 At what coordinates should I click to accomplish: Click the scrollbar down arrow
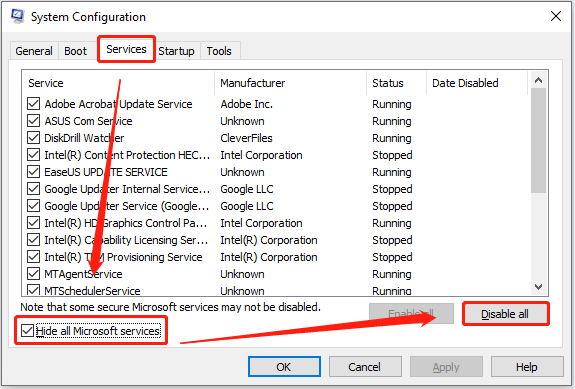click(x=538, y=287)
